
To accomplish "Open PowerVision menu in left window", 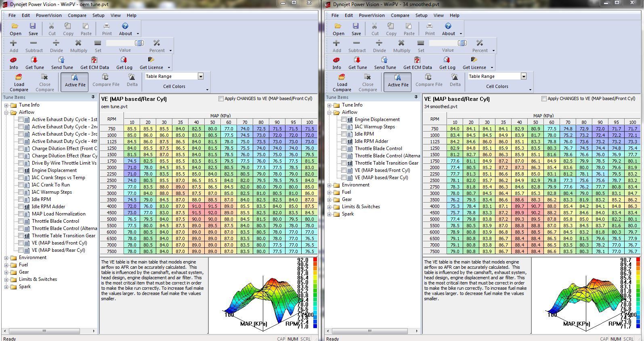I will coord(48,15).
